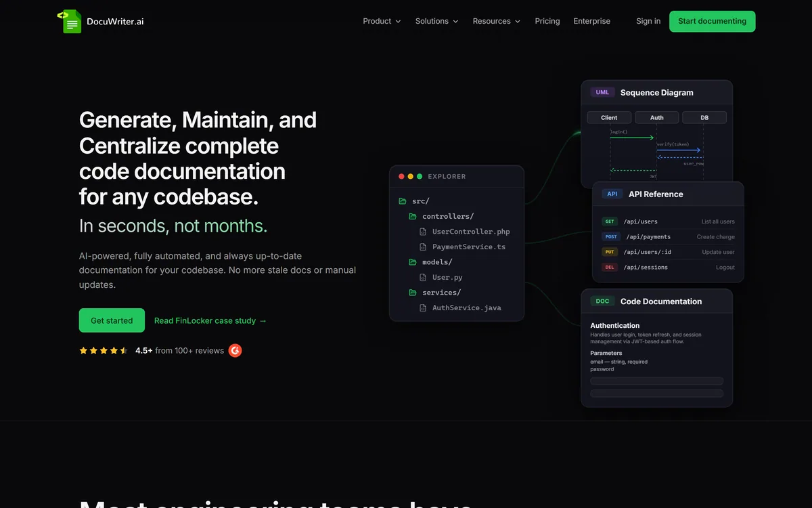This screenshot has width=812, height=508.
Task: Click the User.py file icon
Action: (x=423, y=277)
